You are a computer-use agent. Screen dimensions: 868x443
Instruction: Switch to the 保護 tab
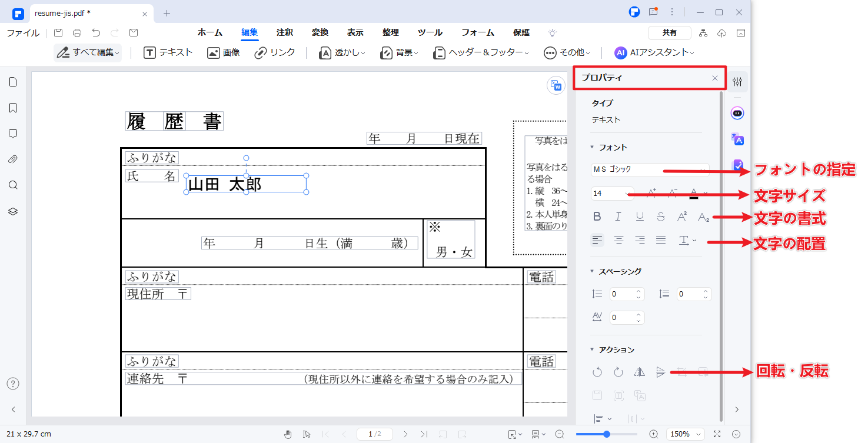pos(521,33)
